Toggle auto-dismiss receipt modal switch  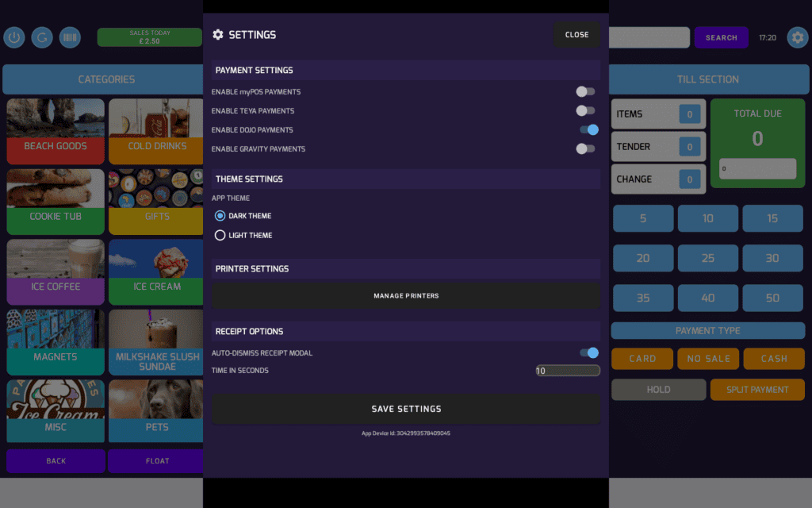(x=589, y=353)
